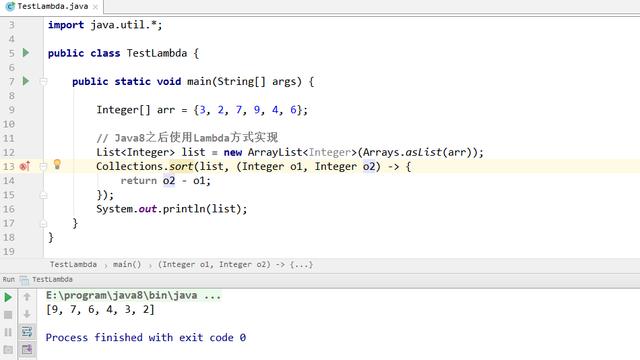
Task: Click the output line [9, 7, 6, 4, 3, 2]
Action: tap(100, 309)
